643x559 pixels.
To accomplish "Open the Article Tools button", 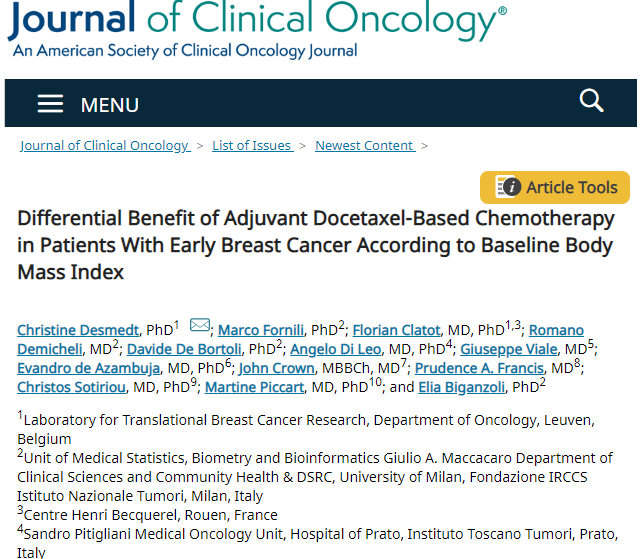I will [x=554, y=187].
